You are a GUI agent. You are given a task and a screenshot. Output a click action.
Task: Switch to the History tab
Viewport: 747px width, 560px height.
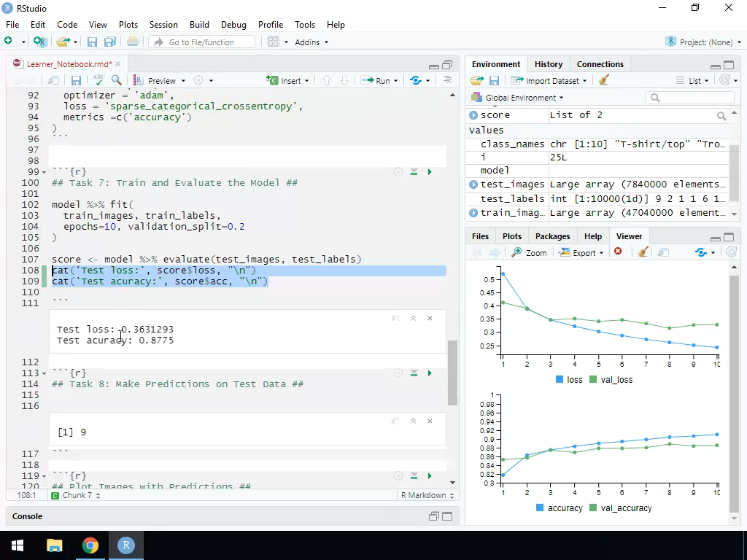[x=549, y=64]
